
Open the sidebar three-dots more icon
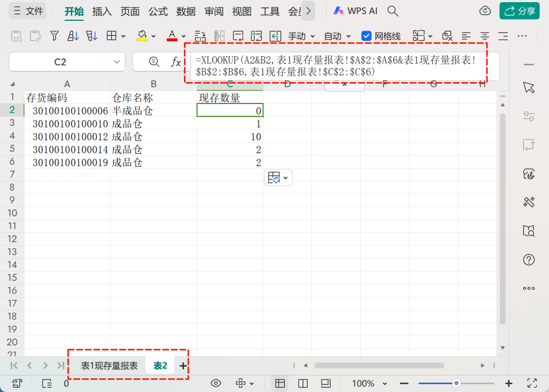point(529,289)
